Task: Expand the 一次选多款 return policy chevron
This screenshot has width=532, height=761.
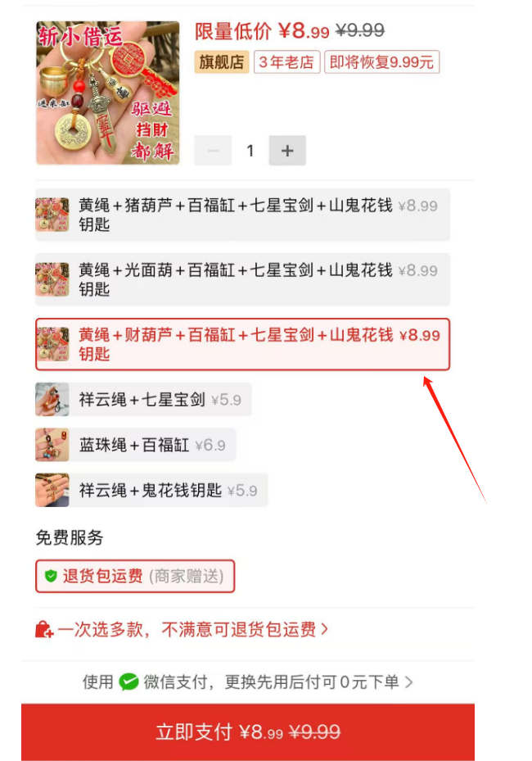Action: pos(324,629)
